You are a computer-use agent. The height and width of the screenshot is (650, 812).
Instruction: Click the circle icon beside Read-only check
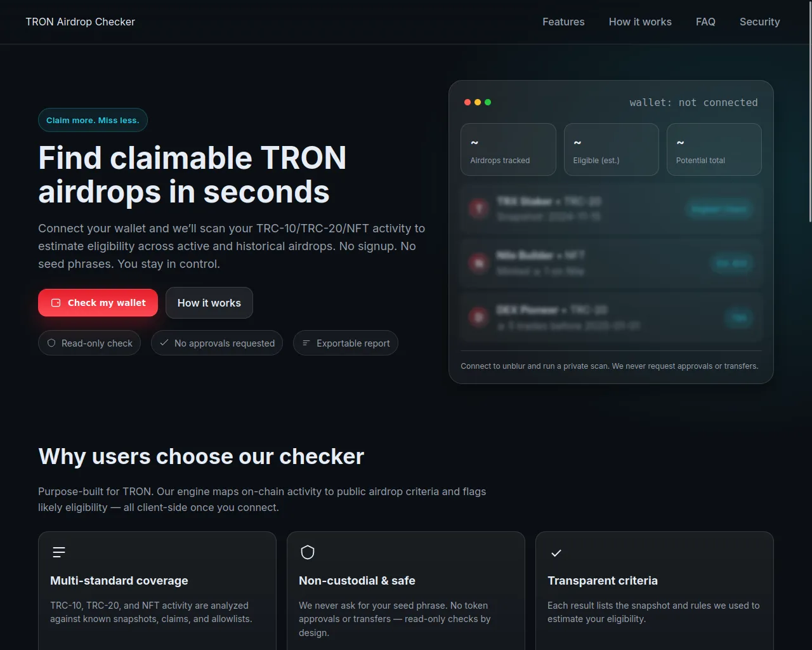(x=51, y=343)
